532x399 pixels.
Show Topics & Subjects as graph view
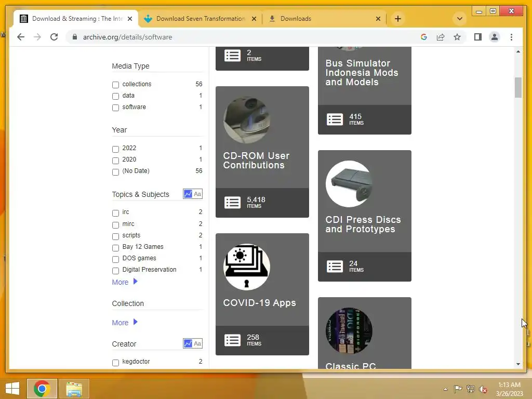click(188, 194)
